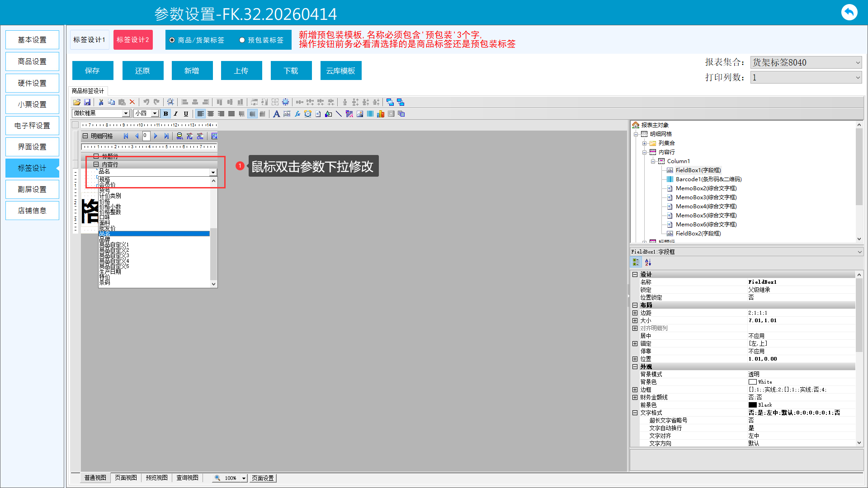Select 商品/货架标签 radio button
The width and height of the screenshot is (868, 488).
[172, 40]
